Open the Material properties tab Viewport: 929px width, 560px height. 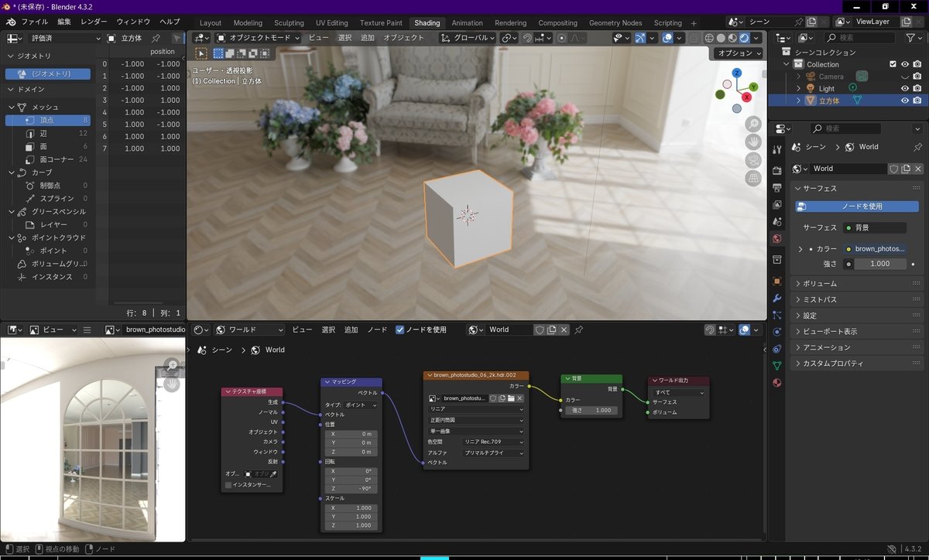click(x=777, y=382)
